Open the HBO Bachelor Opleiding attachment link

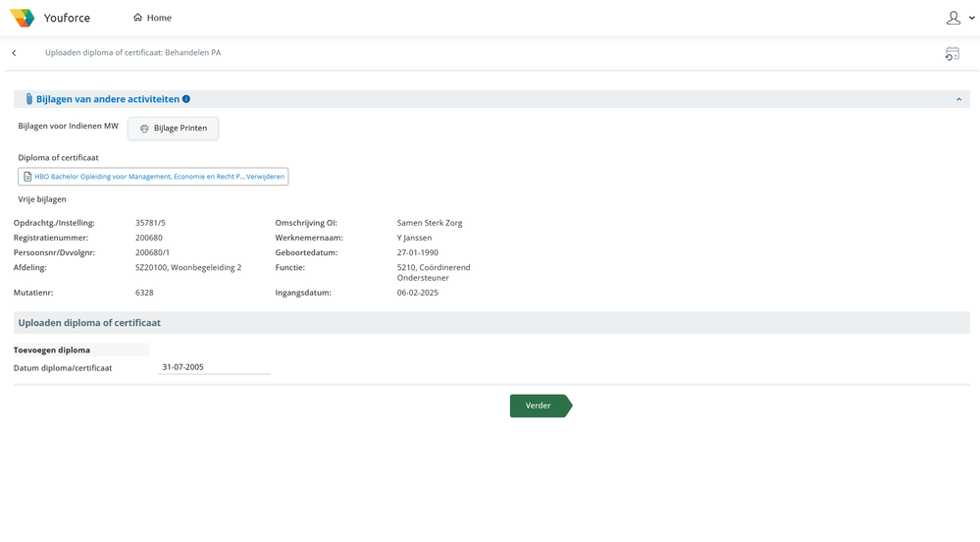coord(139,177)
